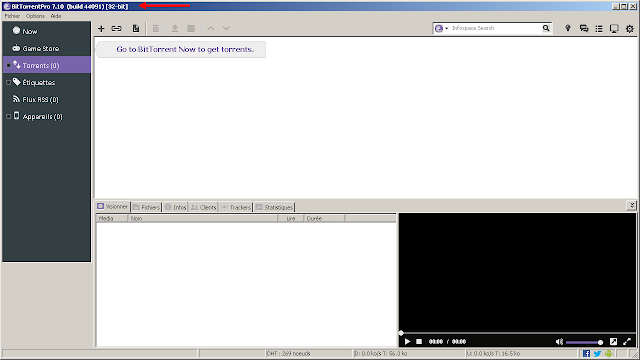The image size is (640, 360).
Task: Click the Move Down Queue chevron
Action: 226,28
